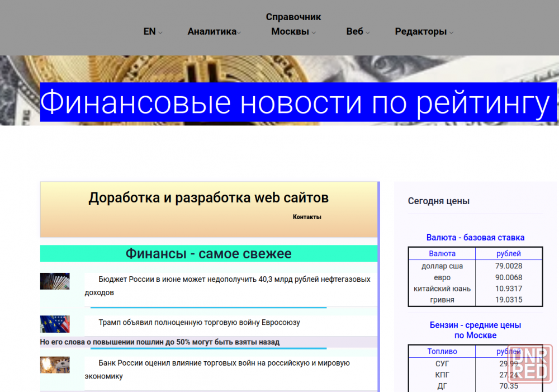Open the Веб menu

pos(358,31)
